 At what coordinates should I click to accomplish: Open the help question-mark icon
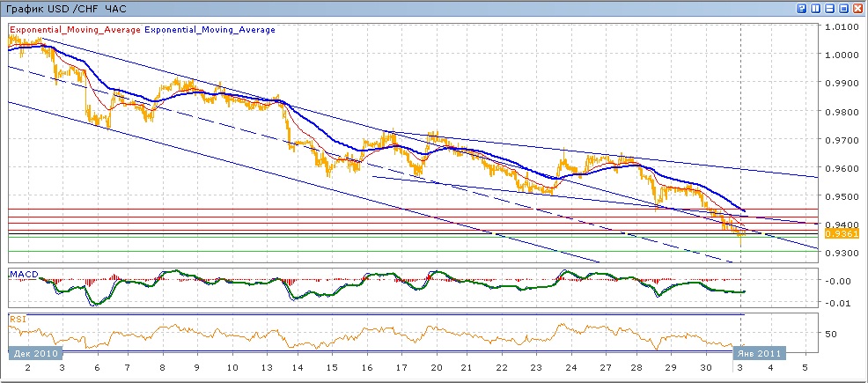[802, 8]
